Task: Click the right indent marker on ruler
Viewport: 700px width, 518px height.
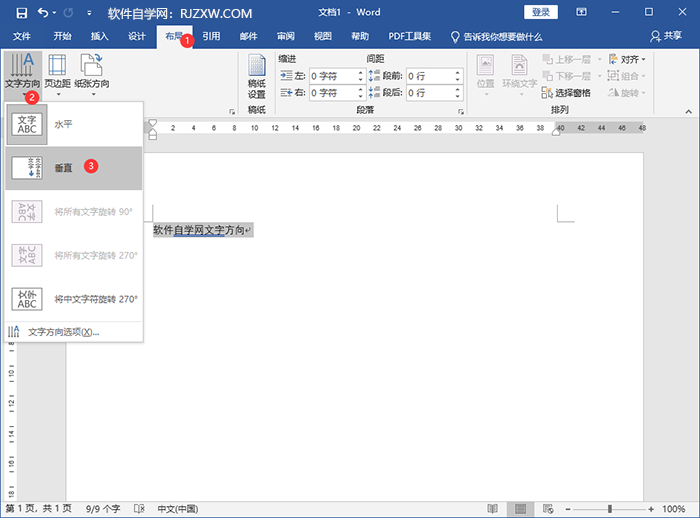Action: pos(556,132)
